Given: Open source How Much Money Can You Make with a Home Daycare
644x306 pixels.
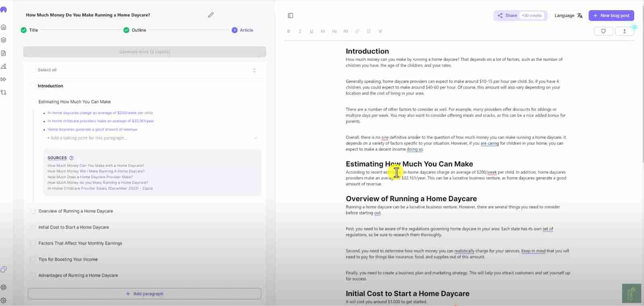Looking at the screenshot, I should pyautogui.click(x=96, y=166).
